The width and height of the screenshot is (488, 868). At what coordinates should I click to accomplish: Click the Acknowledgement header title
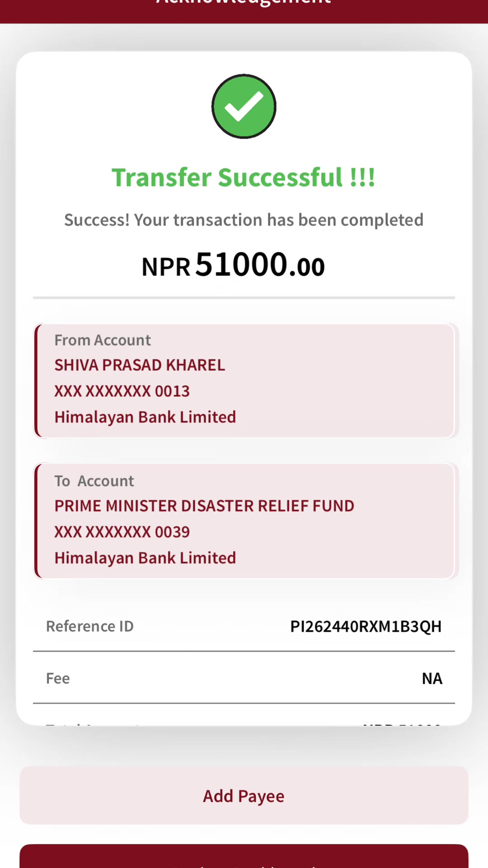[x=244, y=3]
